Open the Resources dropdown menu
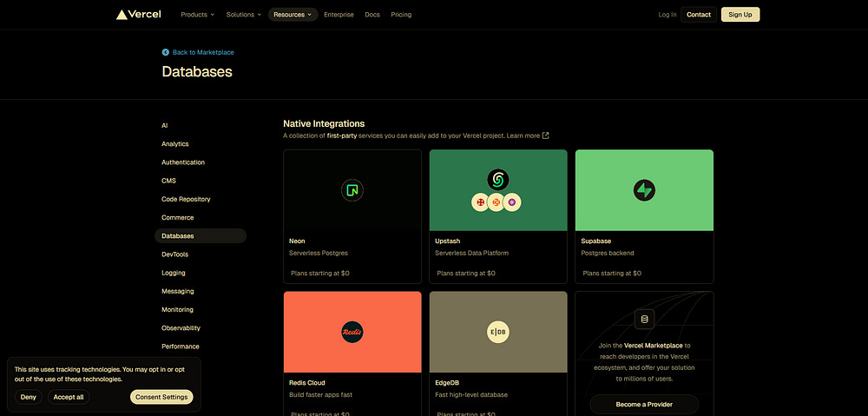Screen dimensions: 868x416 coord(293,15)
